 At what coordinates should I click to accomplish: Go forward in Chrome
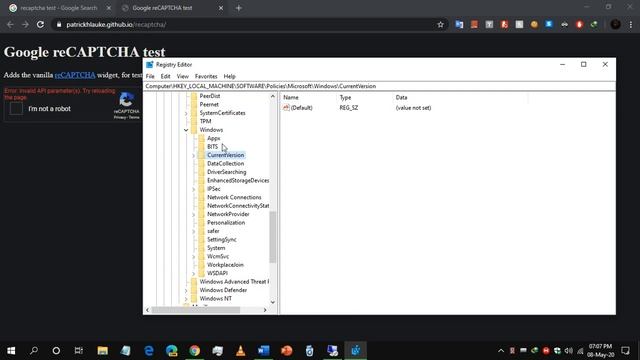point(25,24)
